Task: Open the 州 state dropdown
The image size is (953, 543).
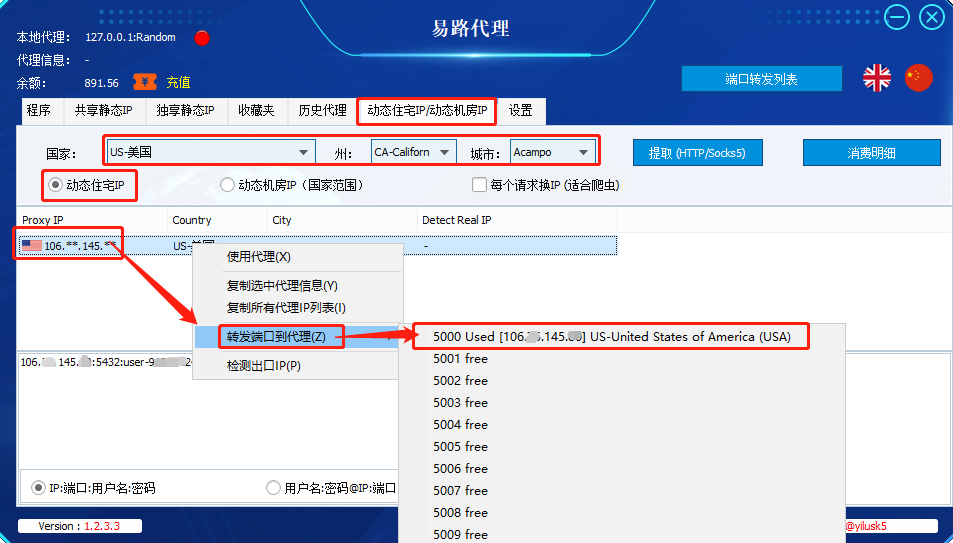Action: [x=413, y=152]
